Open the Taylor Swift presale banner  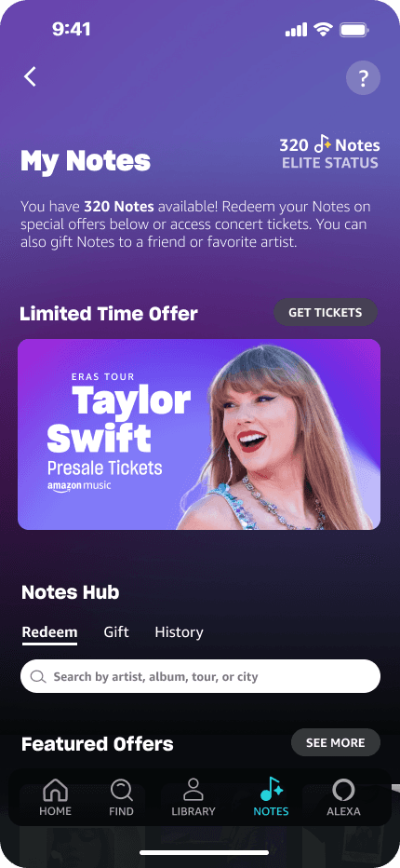[199, 435]
